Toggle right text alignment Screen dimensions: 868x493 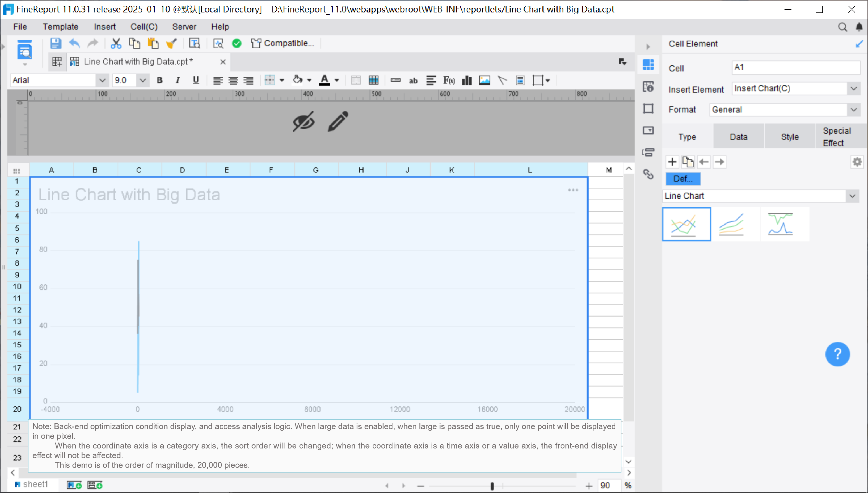(x=248, y=80)
